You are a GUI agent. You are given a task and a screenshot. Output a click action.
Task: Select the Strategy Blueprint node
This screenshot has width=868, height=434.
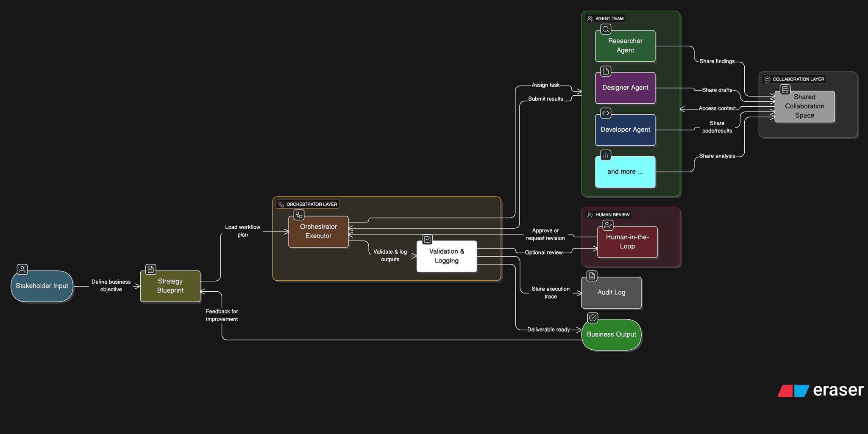[170, 286]
